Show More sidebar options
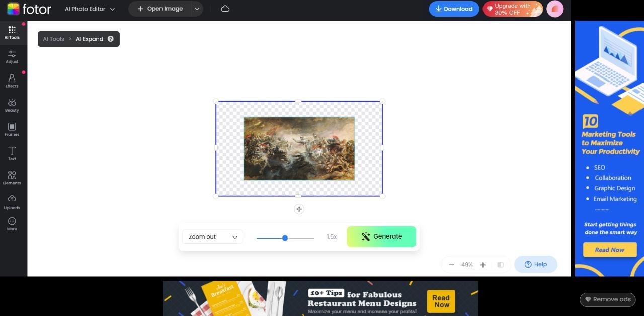Image resolution: width=644 pixels, height=316 pixels. (x=12, y=224)
